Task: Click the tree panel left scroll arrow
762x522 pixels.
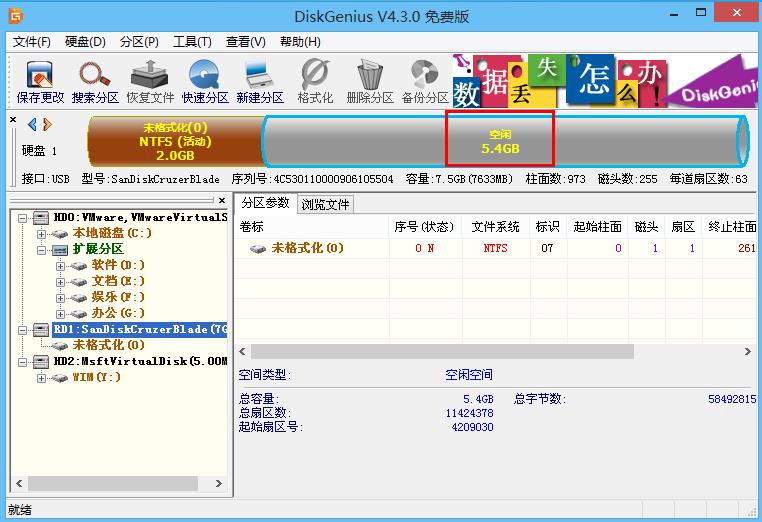Action: coord(19,483)
